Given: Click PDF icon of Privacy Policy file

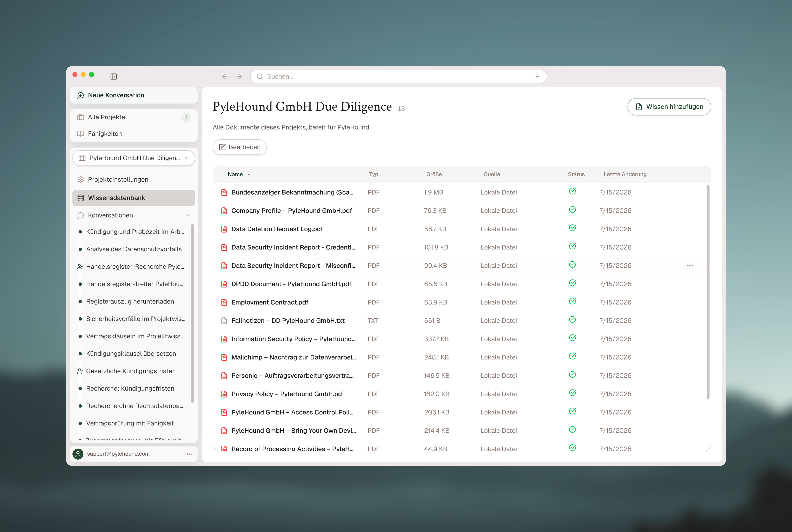Looking at the screenshot, I should [224, 394].
